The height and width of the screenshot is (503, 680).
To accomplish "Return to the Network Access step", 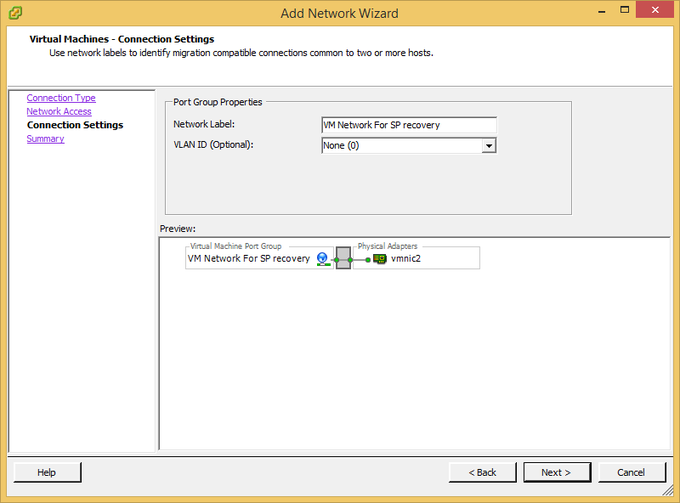I will tap(59, 112).
